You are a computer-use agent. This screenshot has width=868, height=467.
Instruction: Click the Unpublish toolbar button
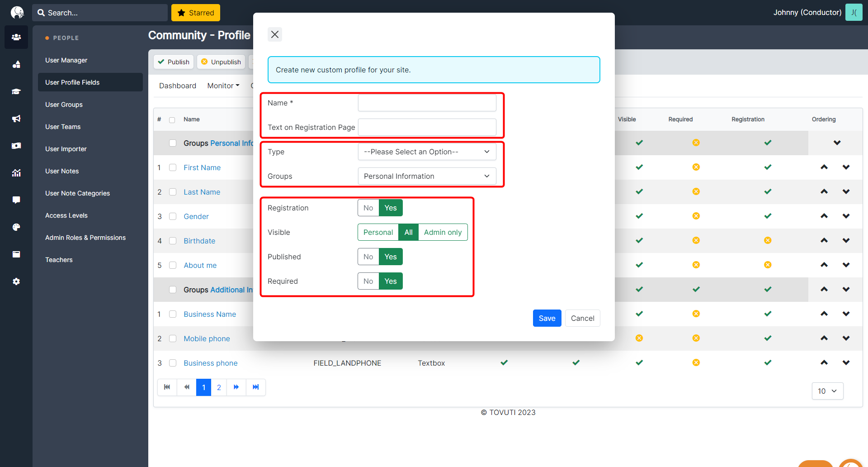(221, 62)
